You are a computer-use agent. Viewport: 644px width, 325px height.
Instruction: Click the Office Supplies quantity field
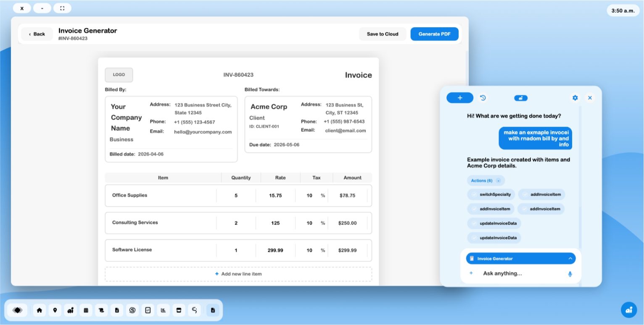pyautogui.click(x=236, y=196)
